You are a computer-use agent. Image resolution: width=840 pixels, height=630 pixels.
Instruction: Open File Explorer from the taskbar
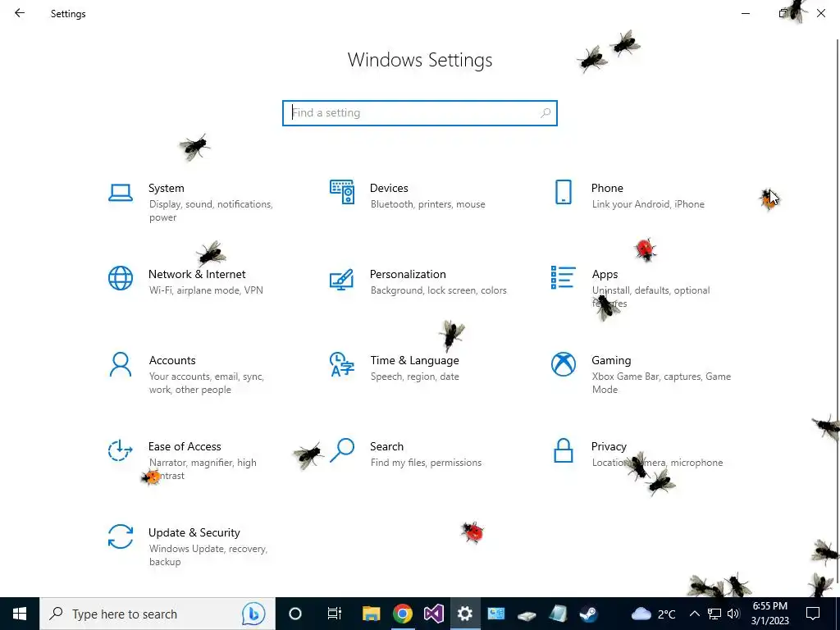pyautogui.click(x=372, y=614)
